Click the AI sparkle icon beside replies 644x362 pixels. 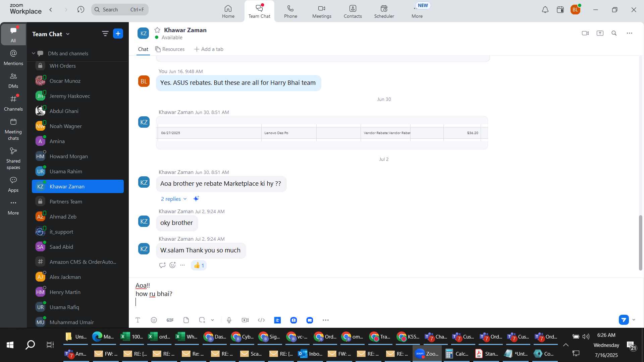(196, 199)
